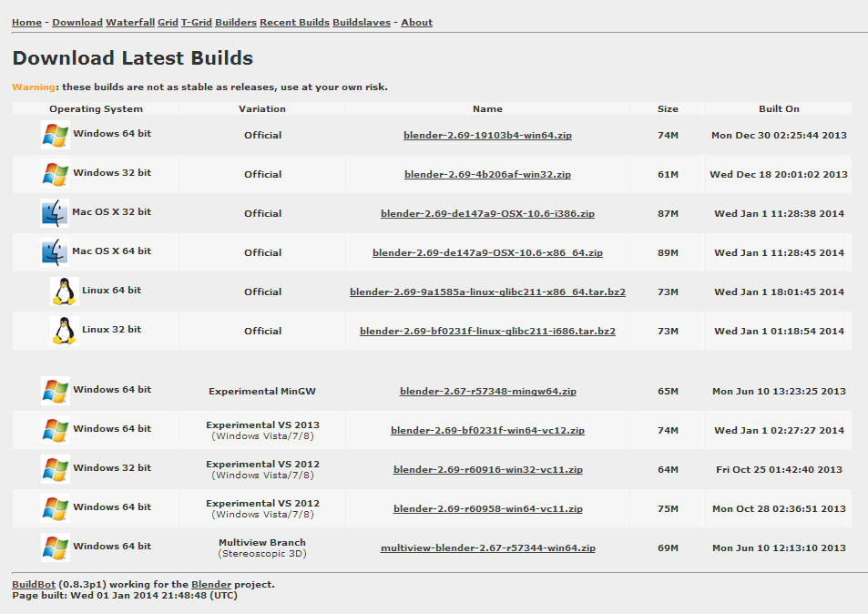Go to the Recent Builds page

pyautogui.click(x=294, y=22)
